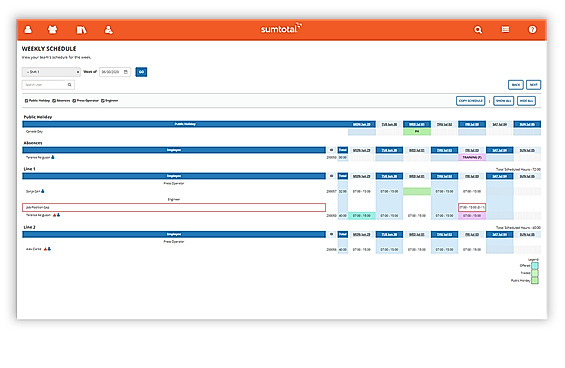Click the Go button beside the date
This screenshot has height=368, width=565.
[141, 72]
